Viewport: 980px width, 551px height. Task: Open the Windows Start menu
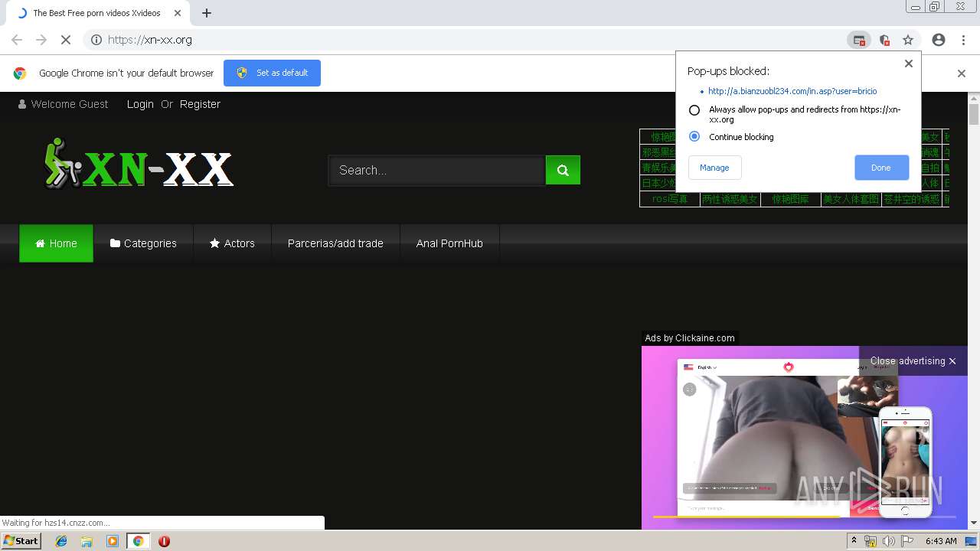tap(21, 541)
